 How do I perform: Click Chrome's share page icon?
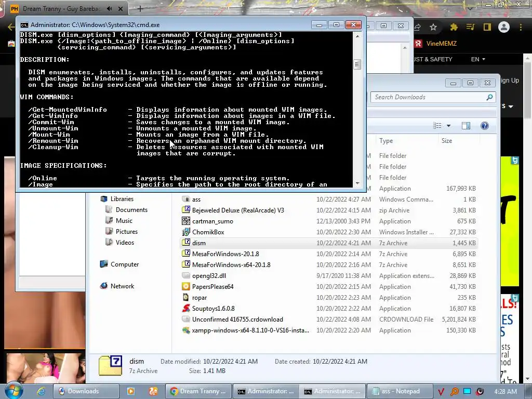click(418, 27)
